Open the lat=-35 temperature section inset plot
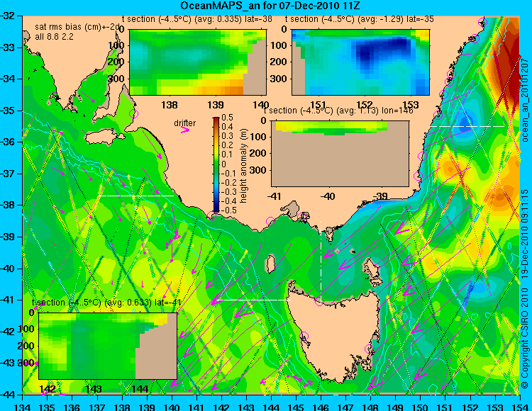532x411 pixels. 360,62
